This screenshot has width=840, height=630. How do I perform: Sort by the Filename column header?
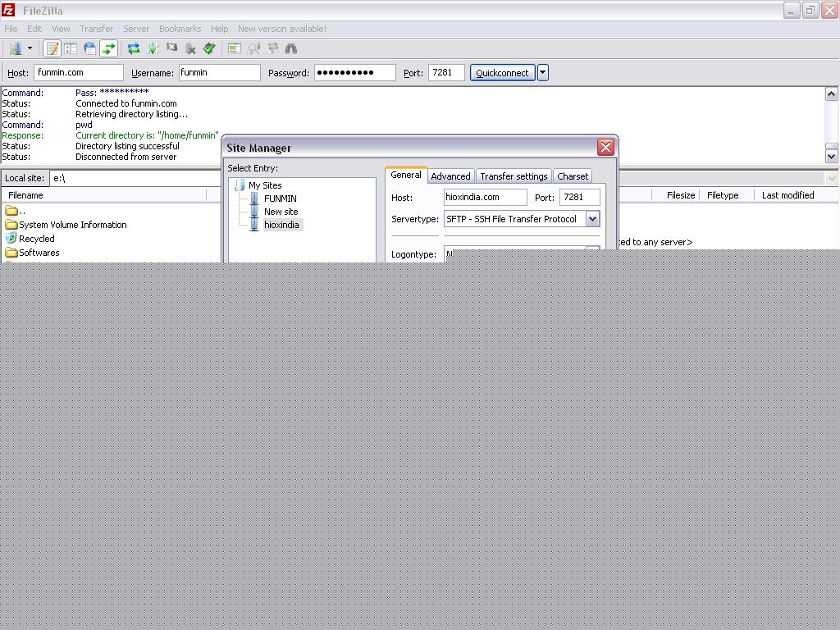pos(104,195)
